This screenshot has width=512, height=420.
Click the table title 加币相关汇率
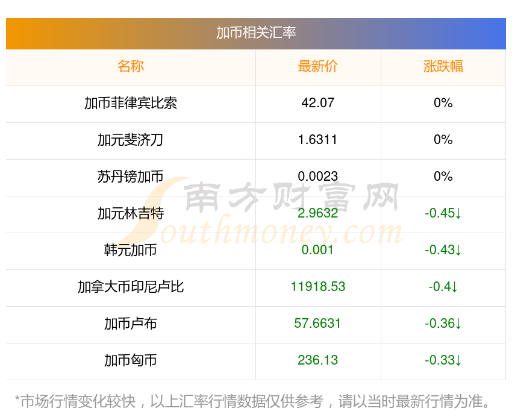pos(256,33)
